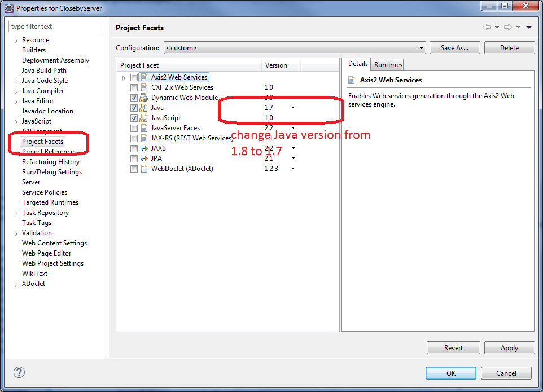This screenshot has height=392, width=543.
Task: Enable the JAX-RS (REST Web Services) facet
Action: click(x=134, y=138)
